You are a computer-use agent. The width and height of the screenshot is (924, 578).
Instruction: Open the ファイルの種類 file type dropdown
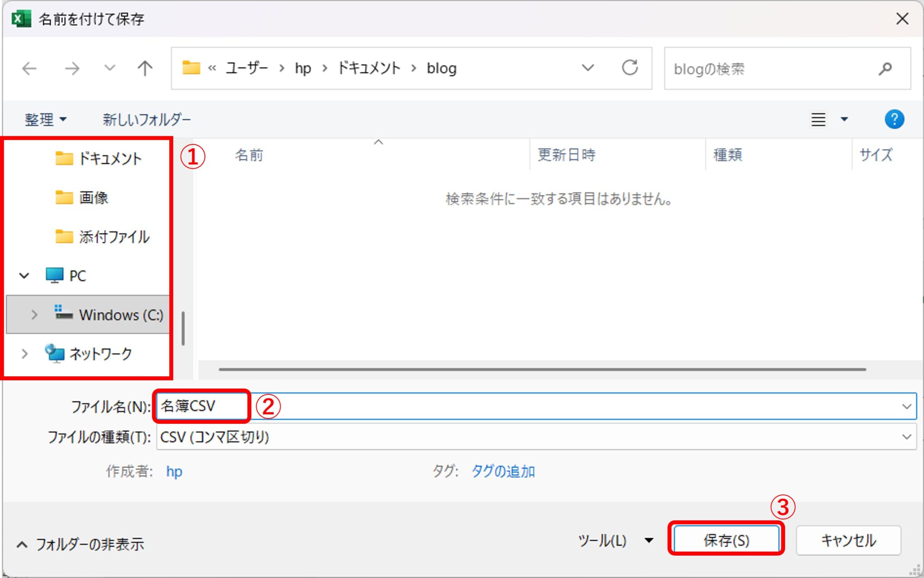906,436
